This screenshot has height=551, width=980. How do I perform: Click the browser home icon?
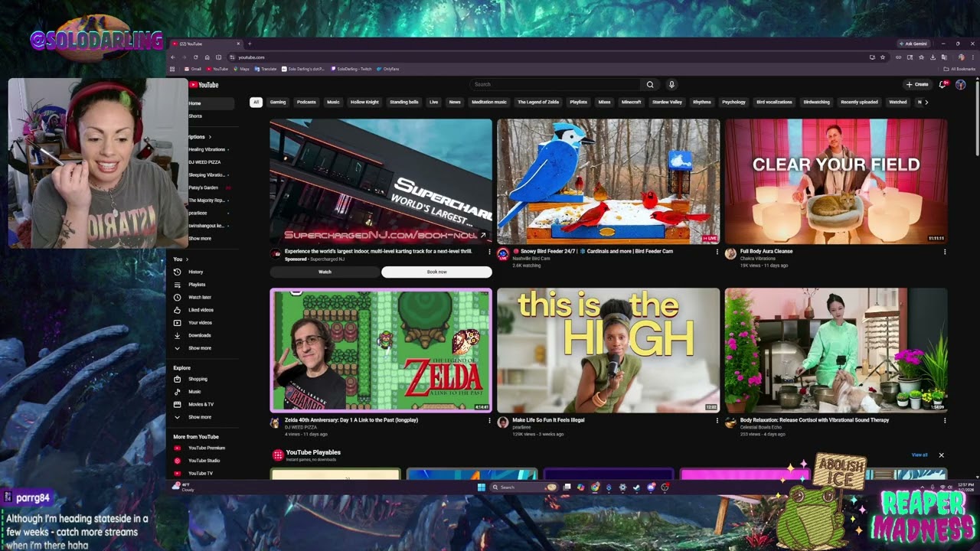207,57
